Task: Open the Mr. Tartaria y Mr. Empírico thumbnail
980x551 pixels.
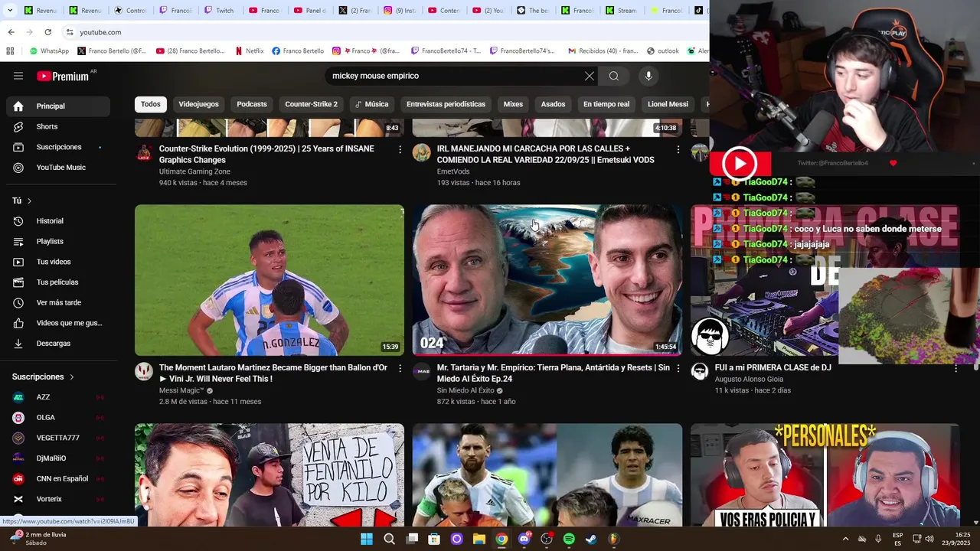Action: pos(547,280)
